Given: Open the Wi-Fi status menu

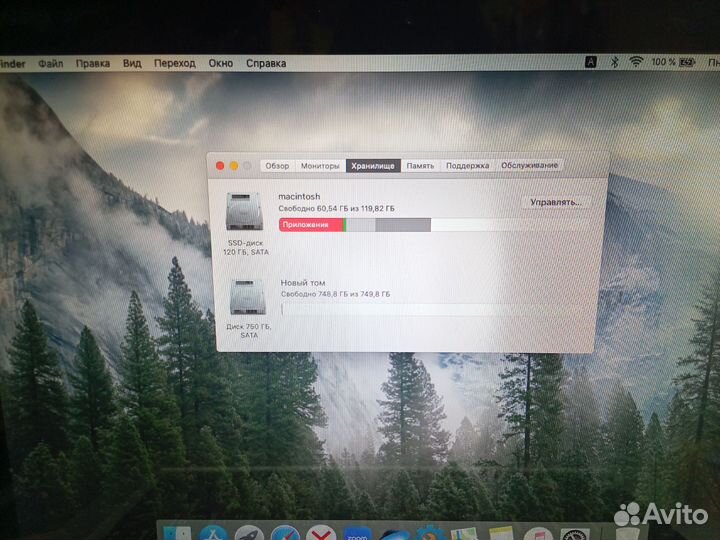Looking at the screenshot, I should coord(636,62).
